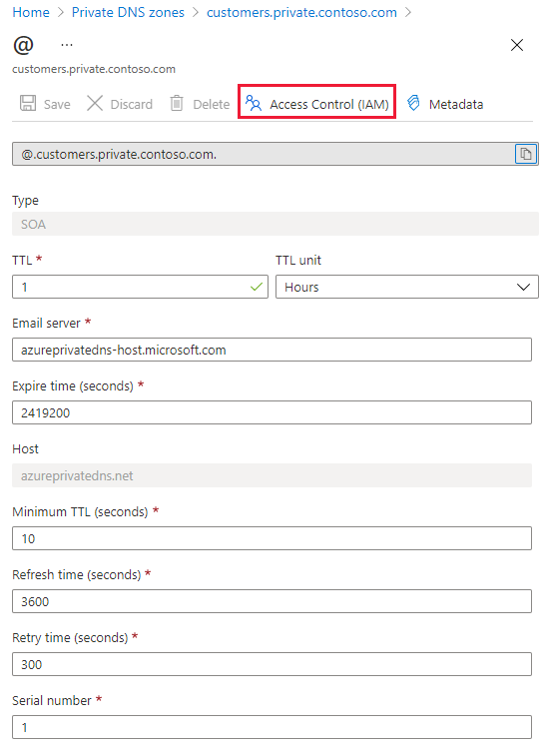
Task: Navigate to Private DNS zones breadcrumb
Action: click(x=128, y=13)
